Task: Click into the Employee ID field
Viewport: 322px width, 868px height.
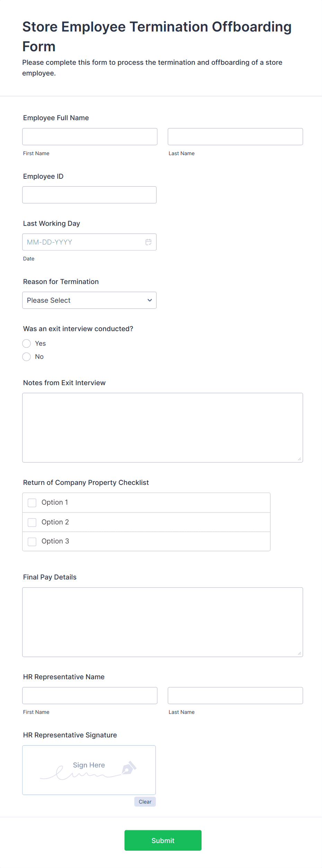Action: point(89,195)
